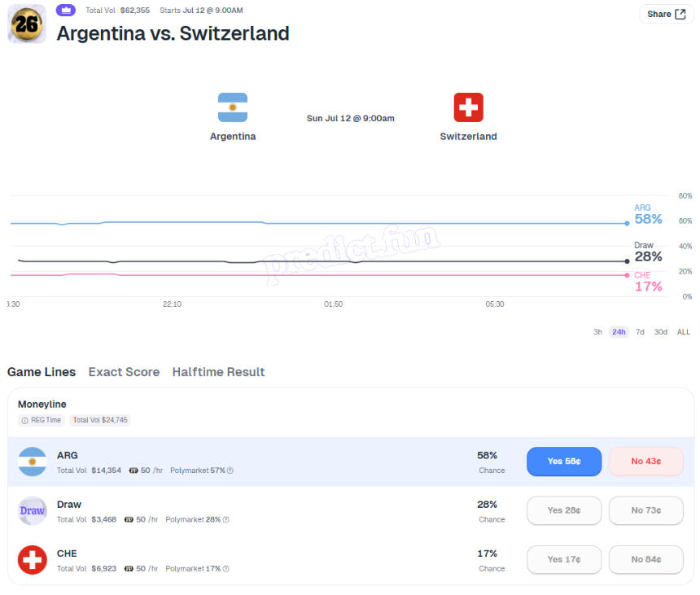700x595 pixels.
Task: Click the Draw circular icon
Action: (x=32, y=510)
